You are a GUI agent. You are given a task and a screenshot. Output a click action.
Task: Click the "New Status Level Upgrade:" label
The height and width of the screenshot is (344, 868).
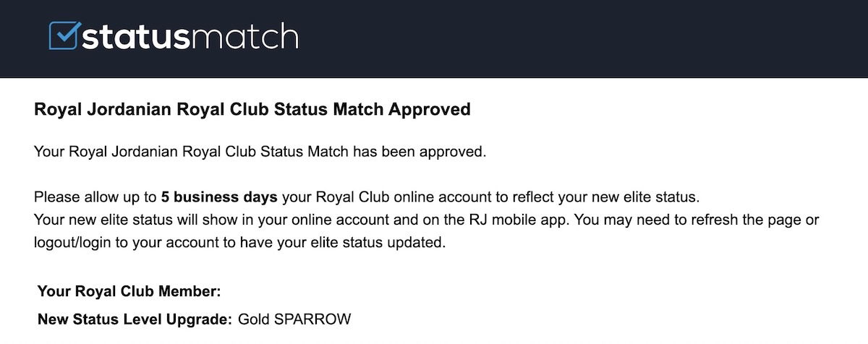pyautogui.click(x=135, y=319)
